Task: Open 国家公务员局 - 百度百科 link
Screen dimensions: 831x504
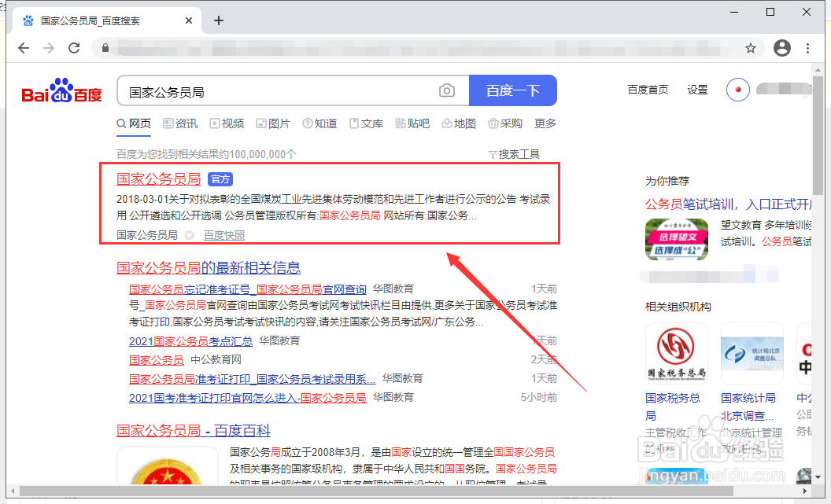Action: [194, 430]
